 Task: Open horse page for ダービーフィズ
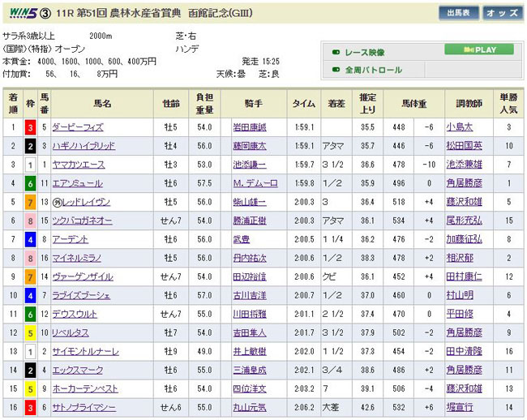[77, 127]
